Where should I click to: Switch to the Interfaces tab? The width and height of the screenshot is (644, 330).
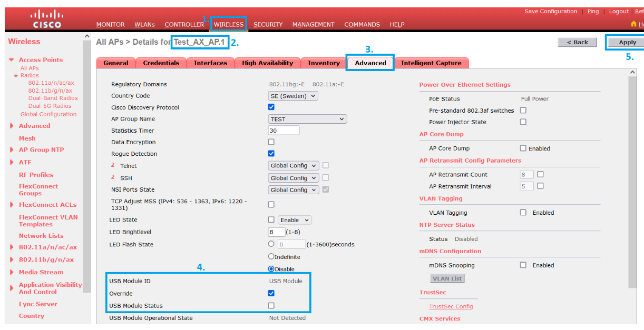[210, 63]
